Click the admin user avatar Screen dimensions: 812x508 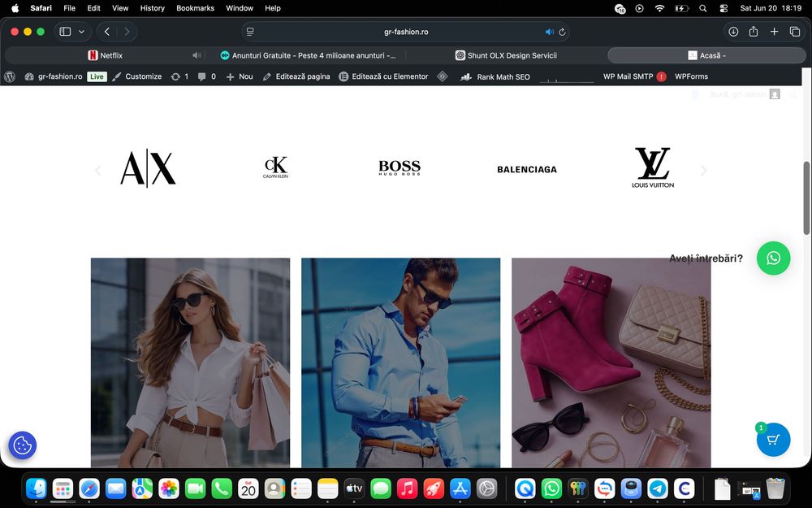[x=775, y=93]
